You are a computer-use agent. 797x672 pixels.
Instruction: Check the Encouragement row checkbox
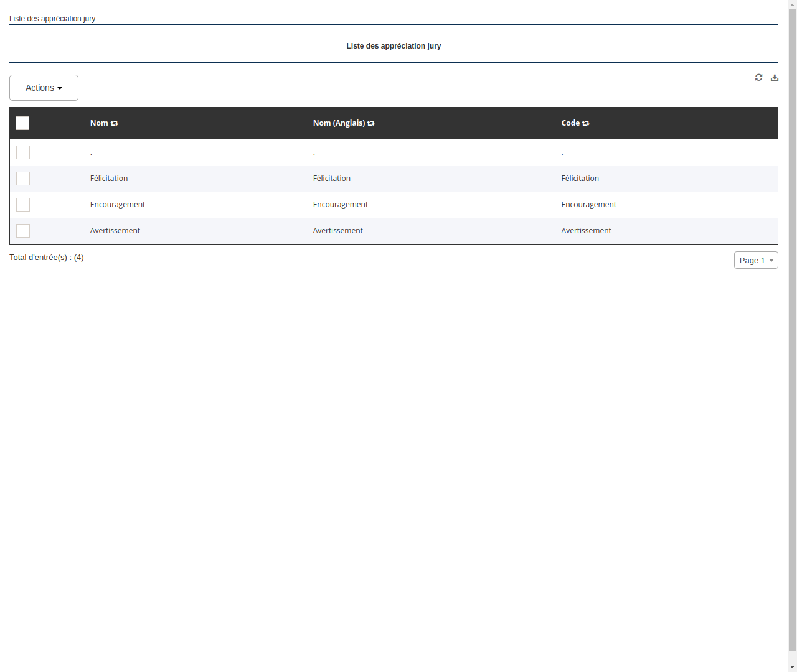point(23,205)
